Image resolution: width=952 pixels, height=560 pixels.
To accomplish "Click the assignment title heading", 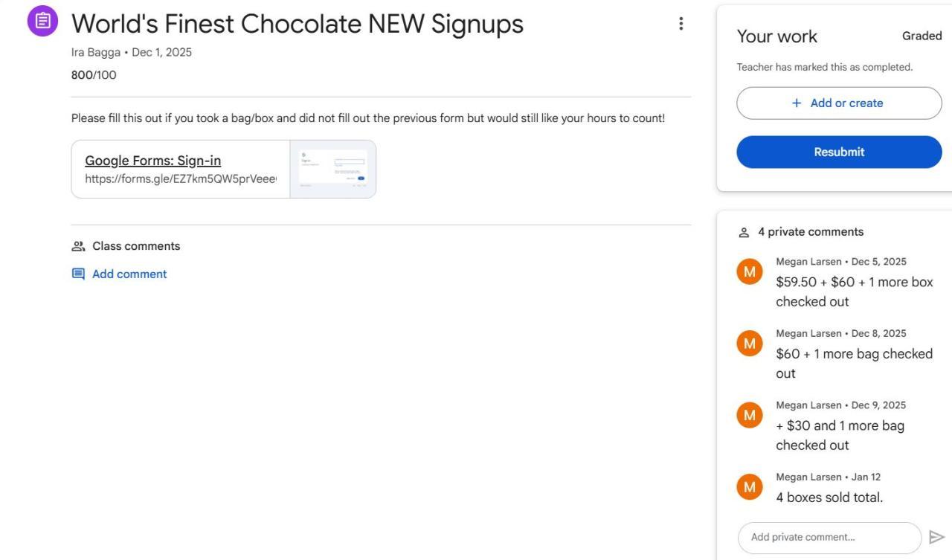I will point(297,24).
